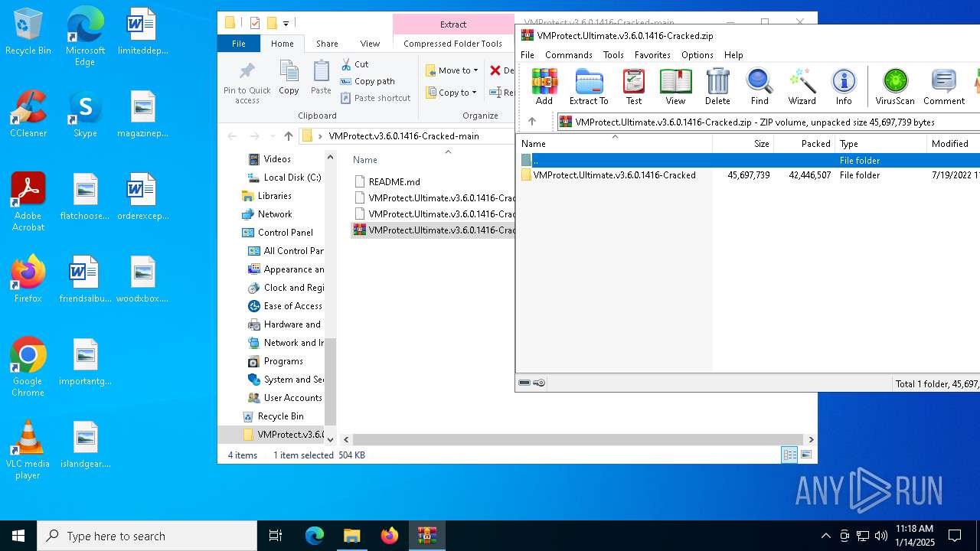Select Local Disk (C:) in navigation tree
This screenshot has height=551, width=980.
(x=292, y=178)
